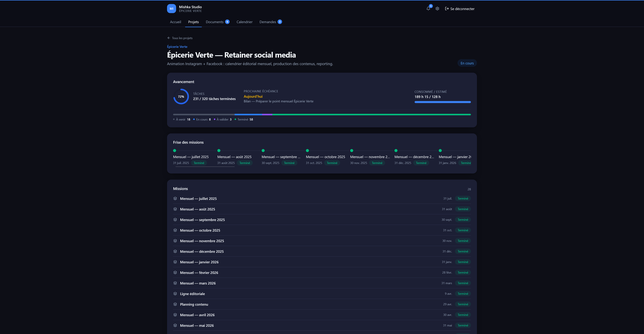Click Se déconnecter to log out
Screen dimensions: 644x334
(460, 9)
